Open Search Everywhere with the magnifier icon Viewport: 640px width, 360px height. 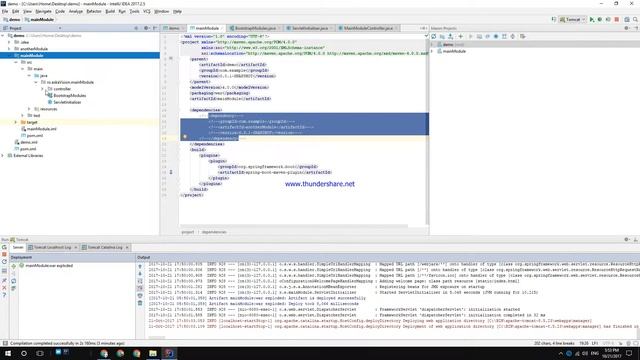coord(635,19)
